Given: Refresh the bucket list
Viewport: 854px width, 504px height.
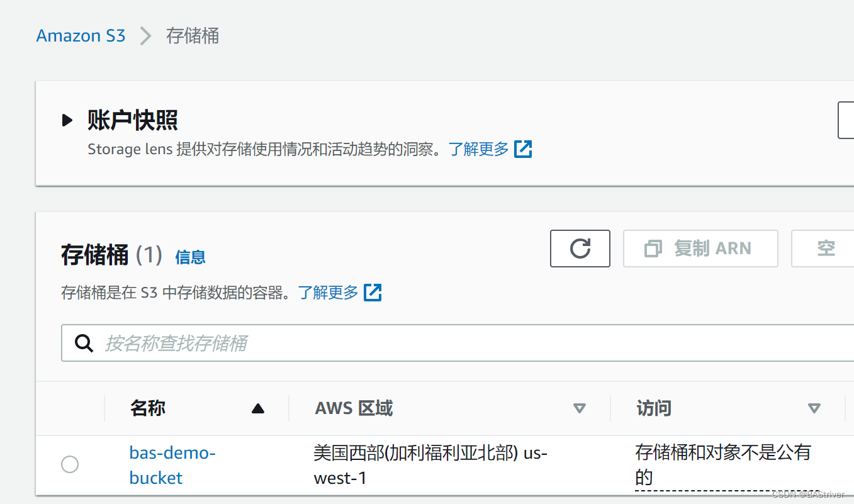Looking at the screenshot, I should (580, 248).
